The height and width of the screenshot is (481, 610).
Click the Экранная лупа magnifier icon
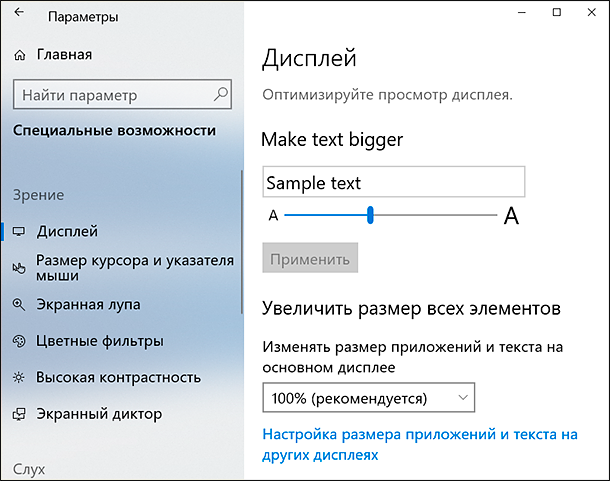click(x=19, y=304)
